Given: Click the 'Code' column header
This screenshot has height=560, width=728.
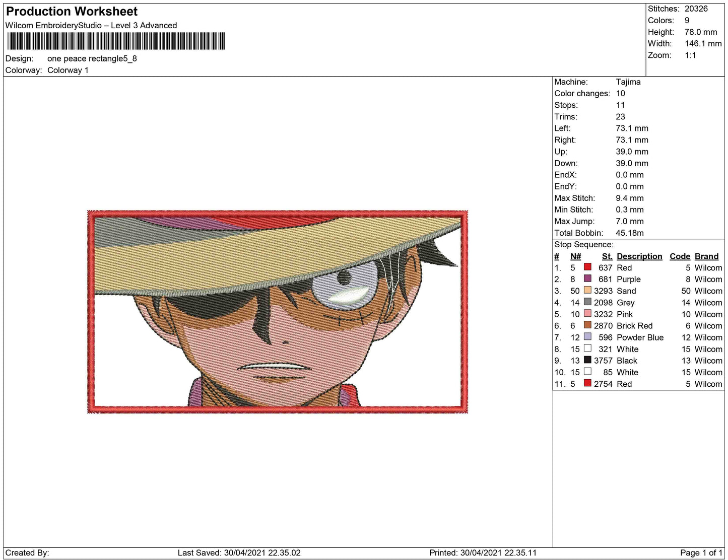Looking at the screenshot, I should (x=680, y=256).
